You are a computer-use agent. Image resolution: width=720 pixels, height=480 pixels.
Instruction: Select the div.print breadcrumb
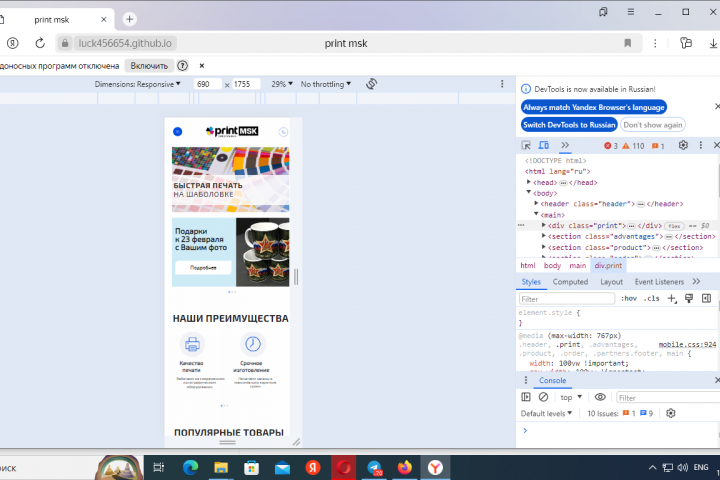point(608,265)
